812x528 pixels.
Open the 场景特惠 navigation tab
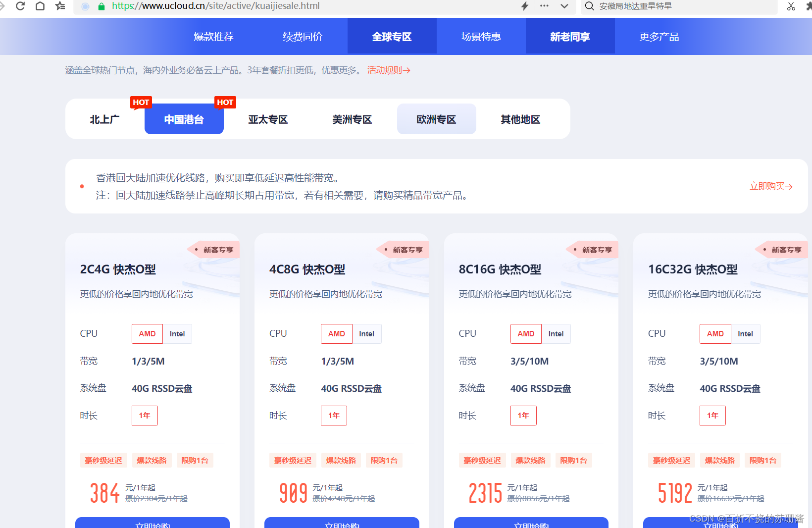pos(481,37)
